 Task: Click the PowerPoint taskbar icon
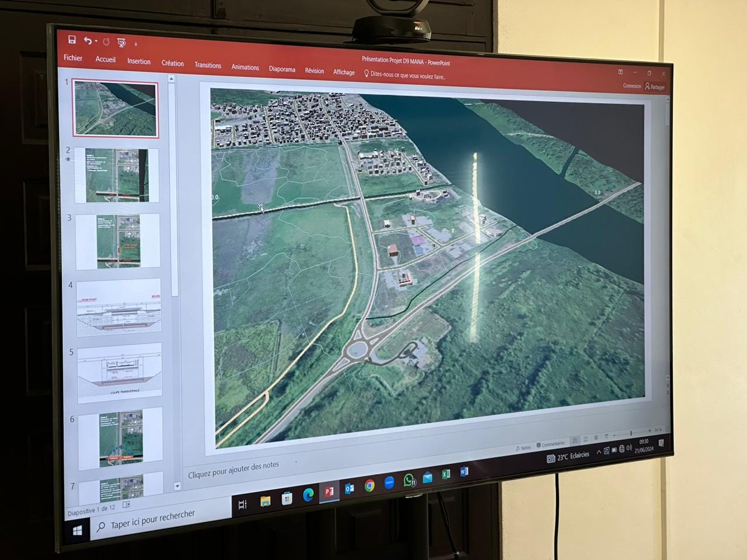click(x=329, y=492)
